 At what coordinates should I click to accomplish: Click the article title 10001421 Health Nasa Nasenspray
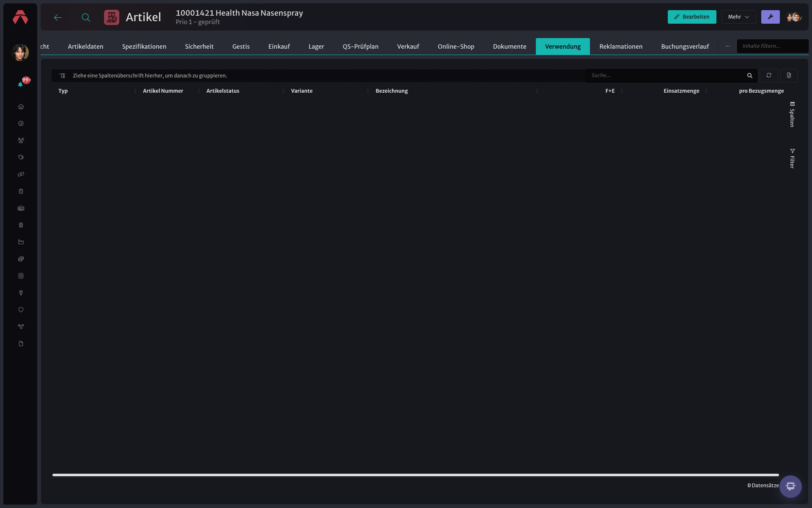click(x=239, y=13)
